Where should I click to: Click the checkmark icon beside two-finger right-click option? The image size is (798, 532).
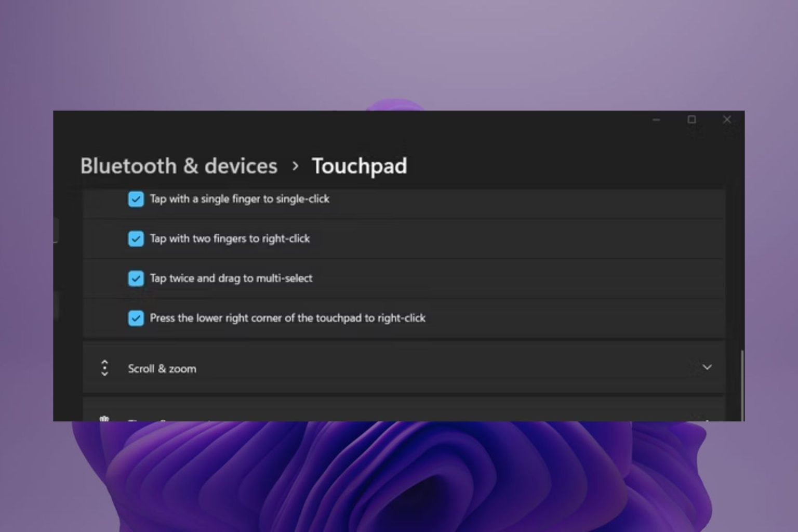[x=136, y=238]
